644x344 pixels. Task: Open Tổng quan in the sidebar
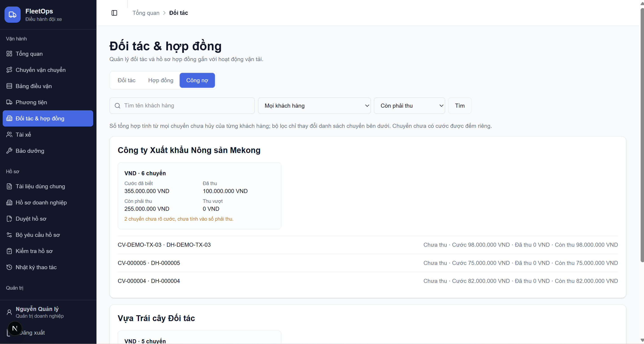[x=48, y=53]
